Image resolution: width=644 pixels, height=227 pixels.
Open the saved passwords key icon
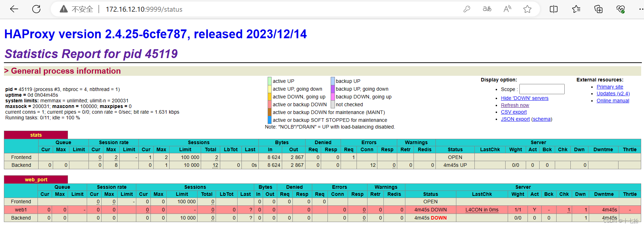coord(467,9)
